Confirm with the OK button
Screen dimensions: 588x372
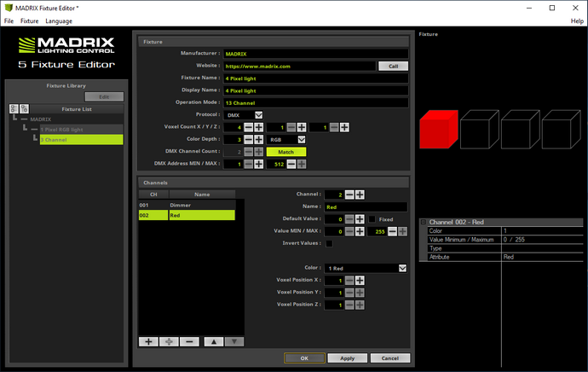(304, 358)
